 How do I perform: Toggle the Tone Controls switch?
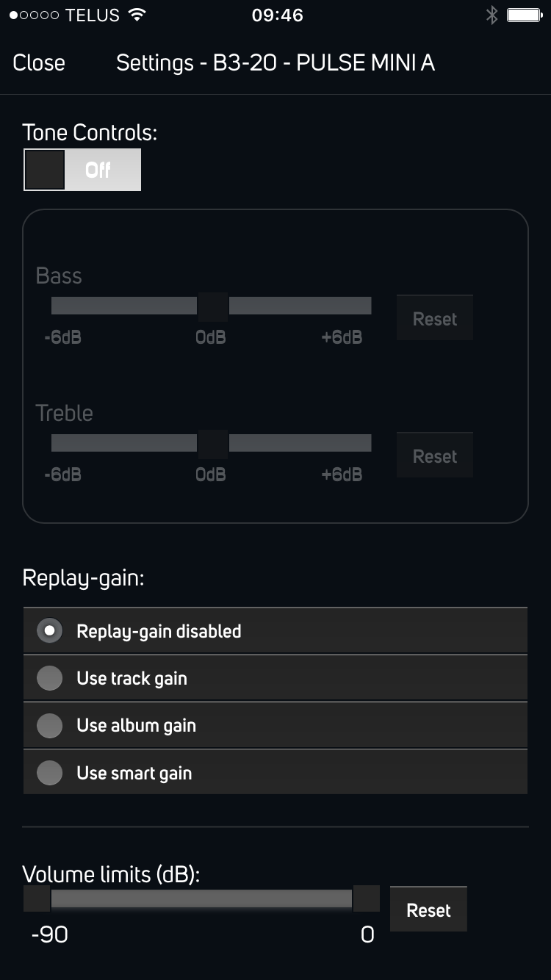(82, 170)
